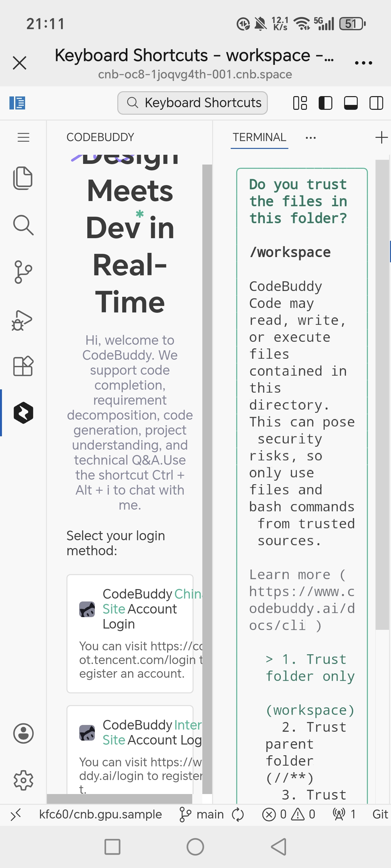Screen dimensions: 391x868
Task: Tap Android recent apps square button
Action: [x=112, y=847]
